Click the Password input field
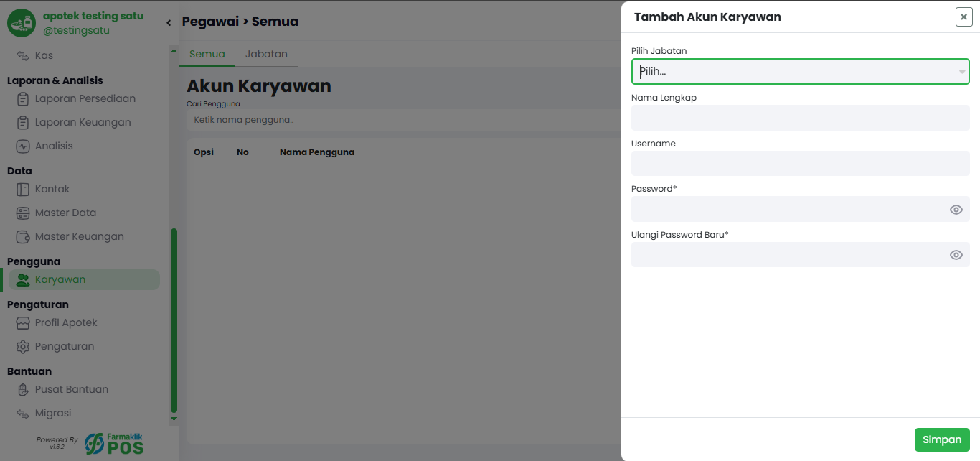This screenshot has width=980, height=461. coord(800,209)
